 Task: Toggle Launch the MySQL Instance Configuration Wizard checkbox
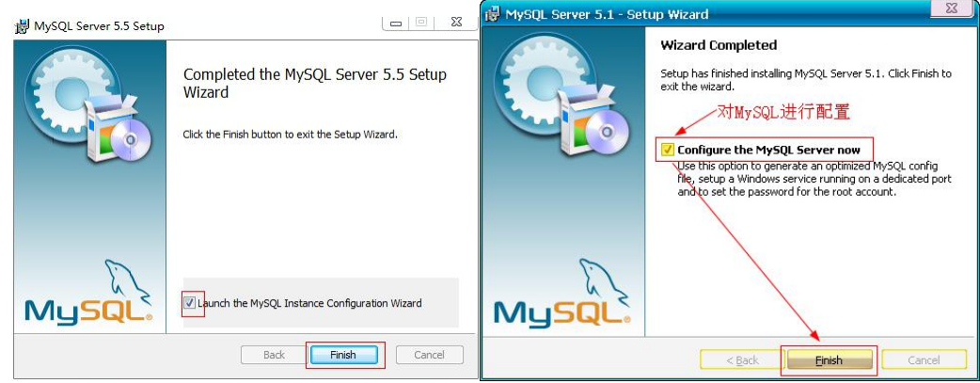(x=189, y=304)
